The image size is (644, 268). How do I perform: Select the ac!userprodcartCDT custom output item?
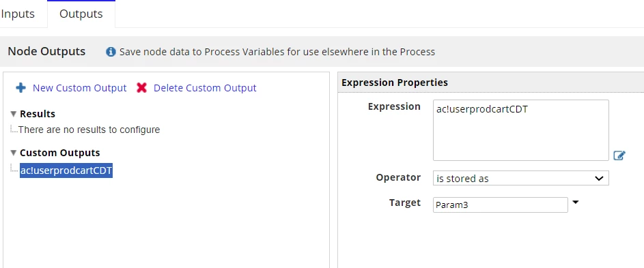(x=66, y=170)
